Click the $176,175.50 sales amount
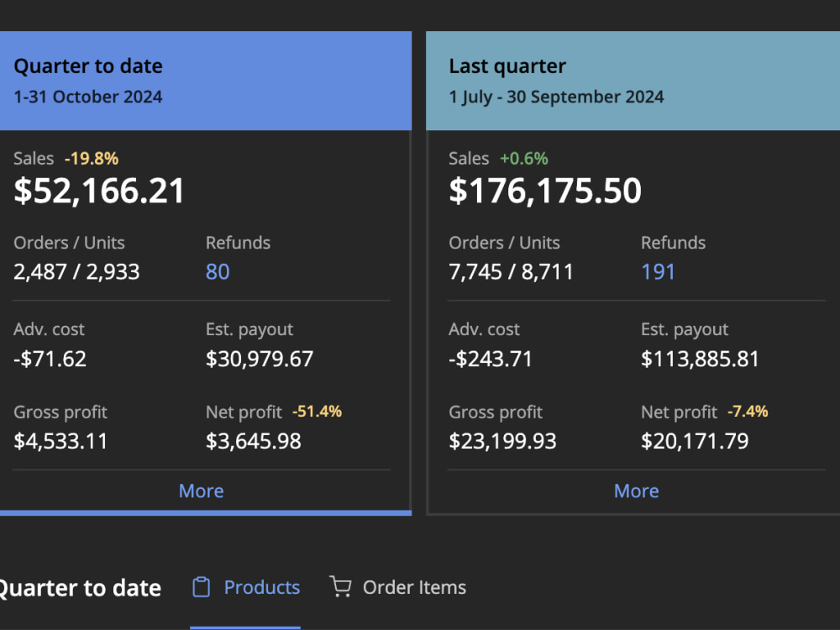 (545, 191)
